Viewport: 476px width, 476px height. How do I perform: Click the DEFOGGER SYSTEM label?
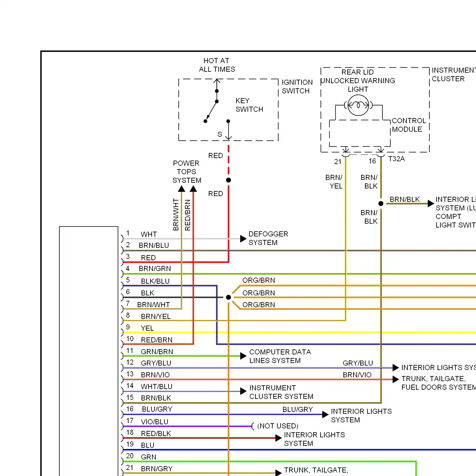pos(268,238)
